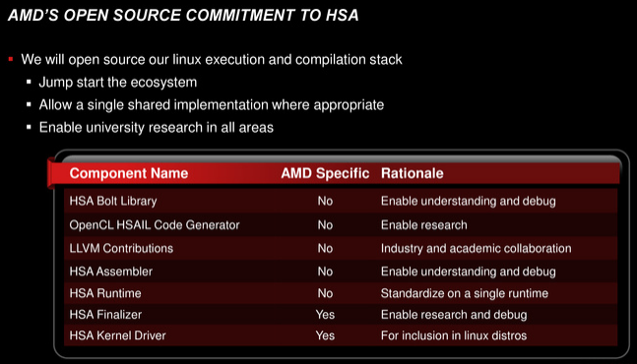Screen dimensions: 637x364
Task: Click the slide title 'AMD'S OPEN SOURCE COMMITMENT TO HSA'
Action: [x=183, y=16]
